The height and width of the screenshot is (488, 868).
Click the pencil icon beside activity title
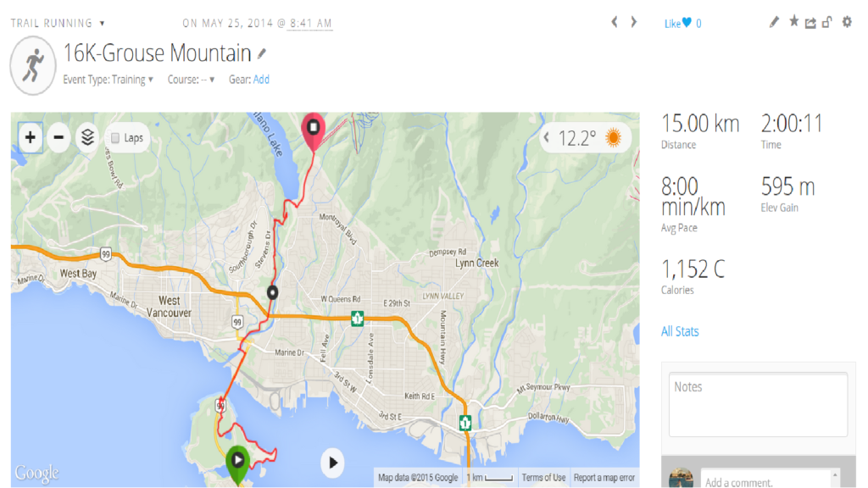[262, 53]
